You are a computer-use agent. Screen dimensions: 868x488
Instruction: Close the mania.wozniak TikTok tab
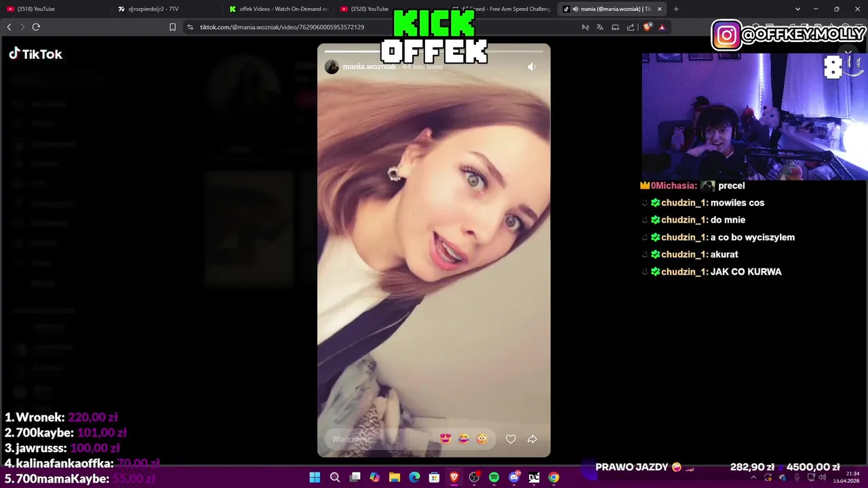point(659,9)
